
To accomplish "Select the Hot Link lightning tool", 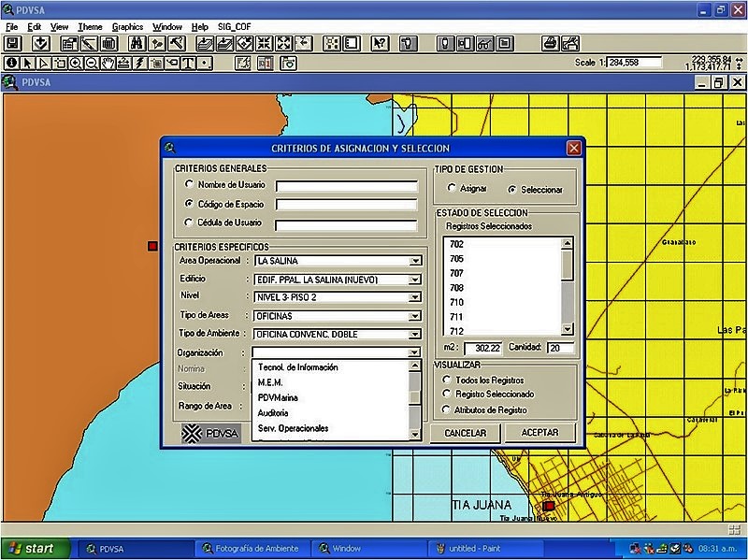I will [140, 63].
